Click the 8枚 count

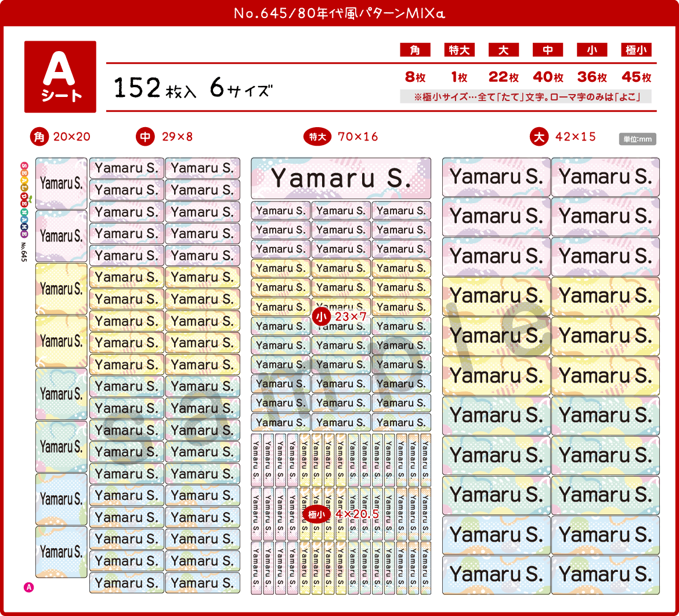pos(415,77)
